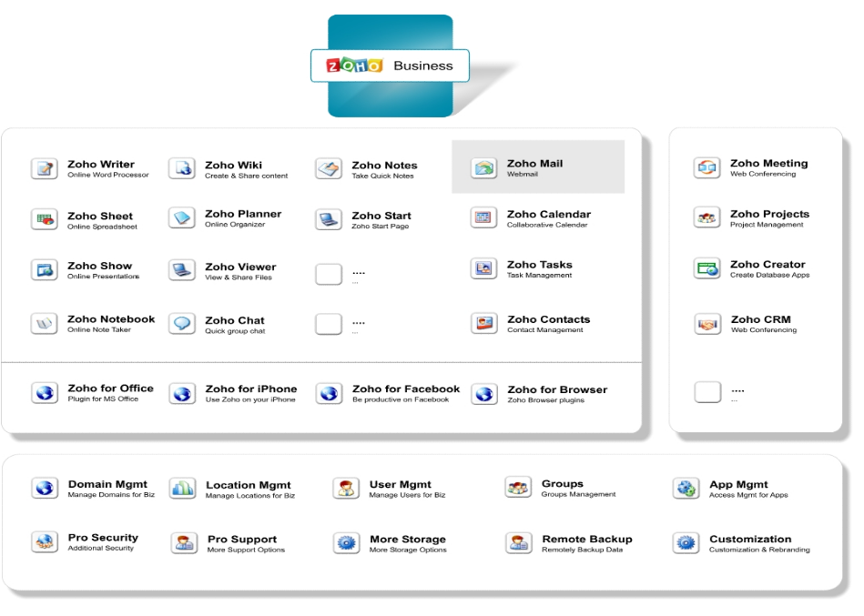Viewport: 864px width, 616px height.
Task: Open the Zoho CRM handshake icon
Action: [708, 324]
